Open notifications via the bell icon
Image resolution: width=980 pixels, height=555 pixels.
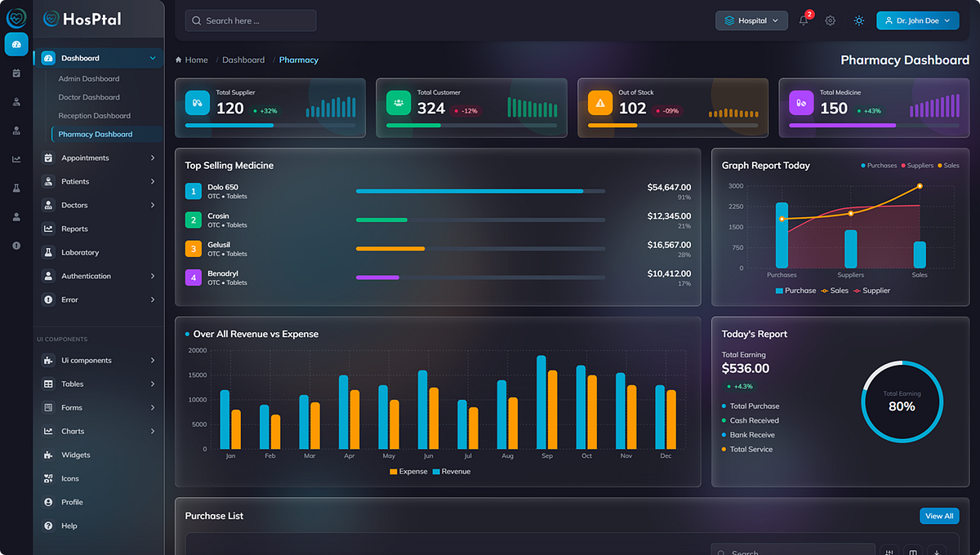[804, 20]
